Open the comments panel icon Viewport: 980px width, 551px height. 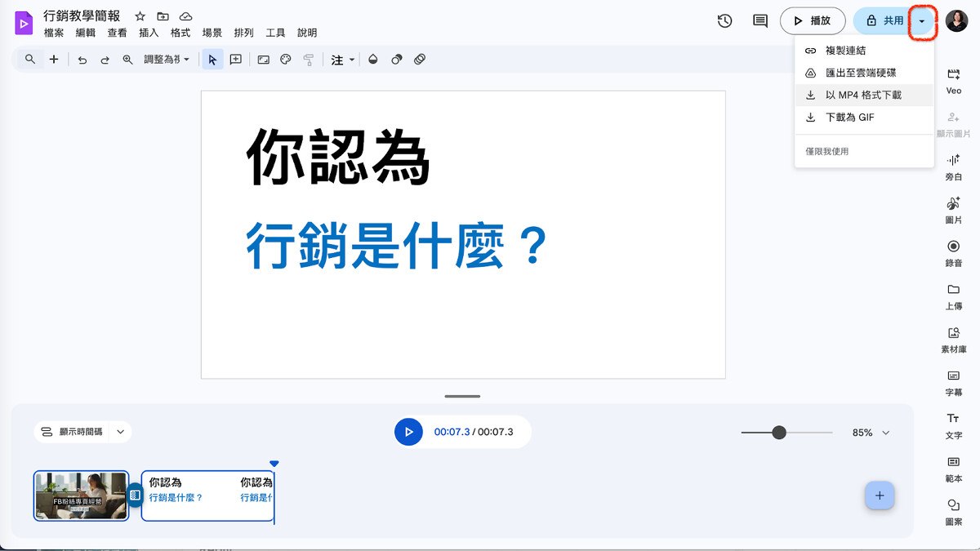pos(760,21)
